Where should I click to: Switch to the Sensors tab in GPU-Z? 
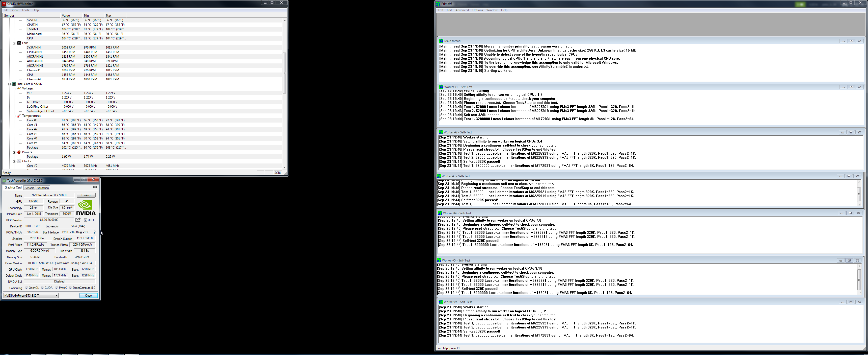pos(29,188)
